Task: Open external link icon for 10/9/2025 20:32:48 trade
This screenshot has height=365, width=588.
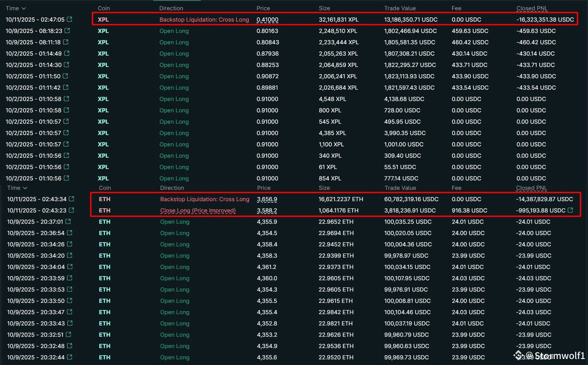Action: coord(70,345)
